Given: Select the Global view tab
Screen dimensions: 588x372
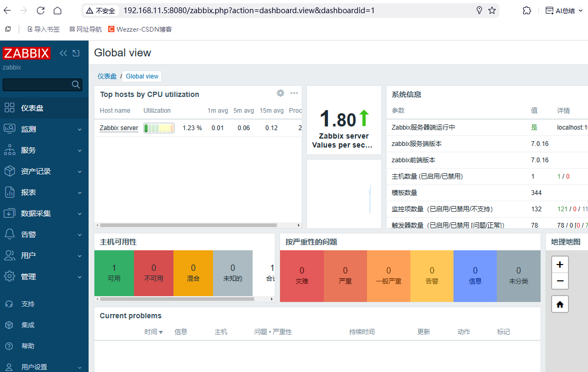Looking at the screenshot, I should tap(142, 76).
